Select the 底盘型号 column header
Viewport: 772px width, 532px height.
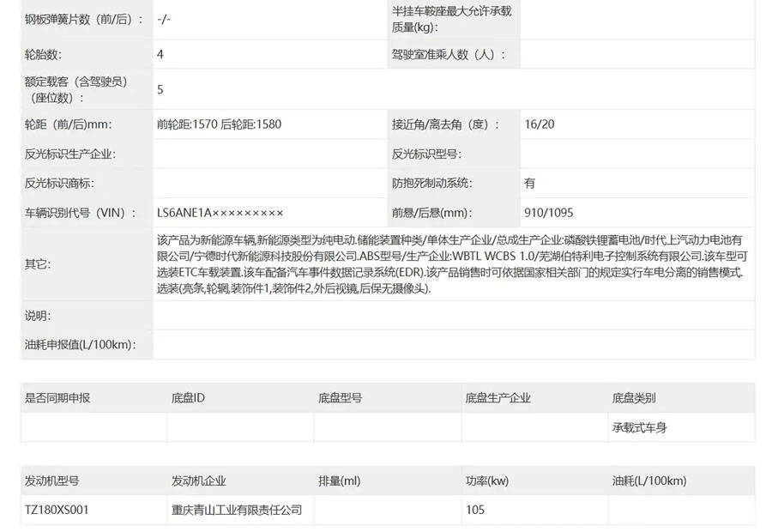[341, 398]
